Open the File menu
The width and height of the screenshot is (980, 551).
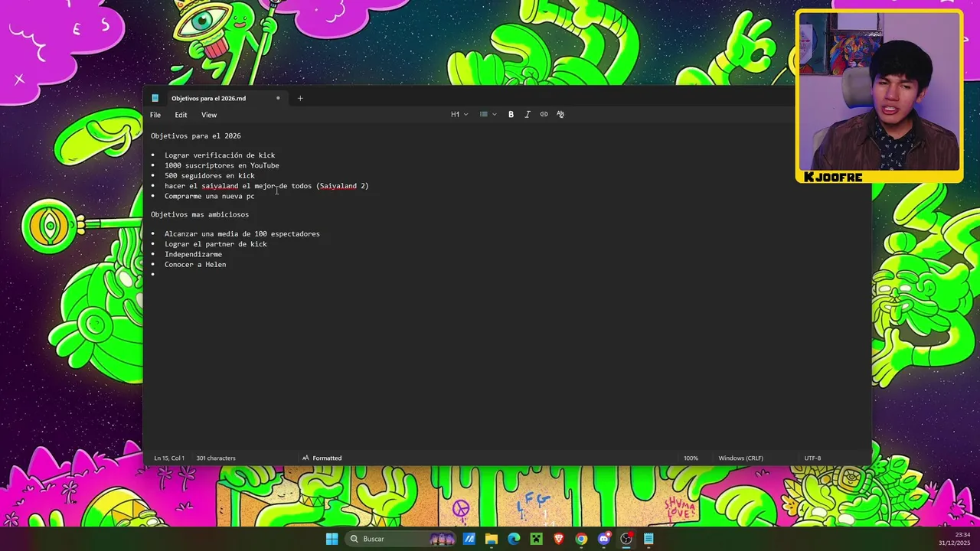click(x=155, y=115)
